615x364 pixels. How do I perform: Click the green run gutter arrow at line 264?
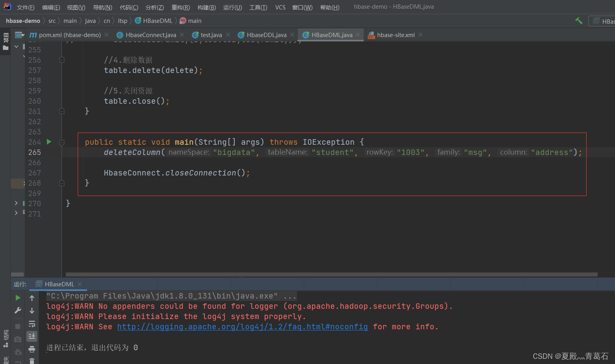coord(49,142)
